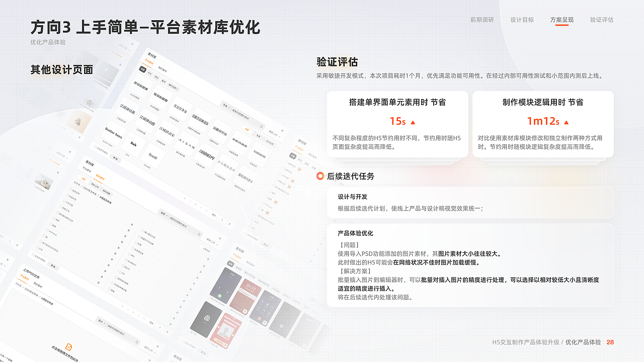
Task: Click the plus icon under 上传文件
Action: click(208, 258)
